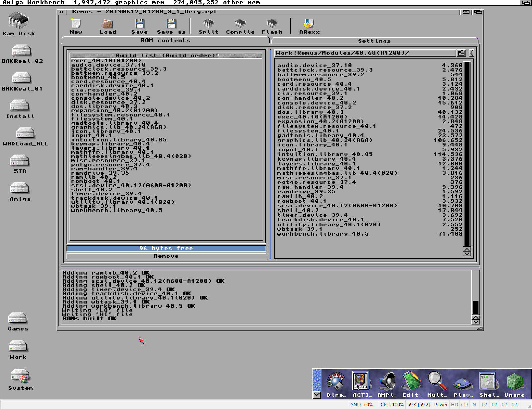
Task: Click the Build list column header
Action: (166, 55)
